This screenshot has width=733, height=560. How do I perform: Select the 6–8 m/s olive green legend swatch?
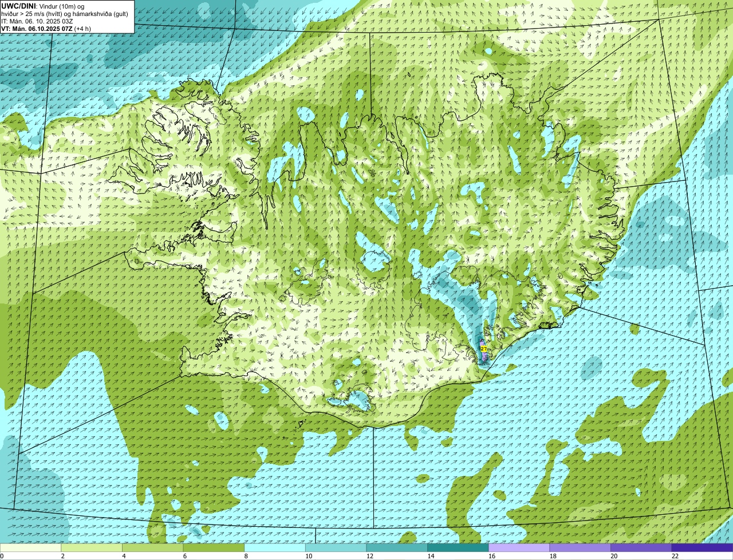(214, 548)
